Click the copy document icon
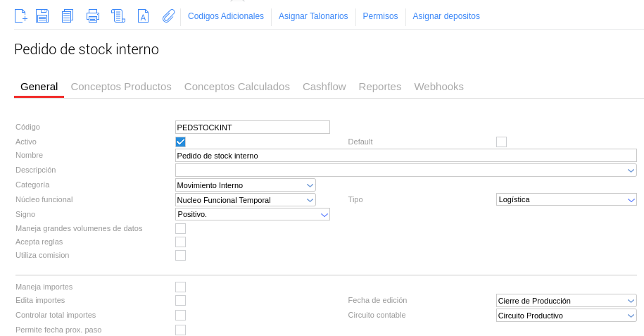Viewport: 644px width, 336px height. point(68,15)
